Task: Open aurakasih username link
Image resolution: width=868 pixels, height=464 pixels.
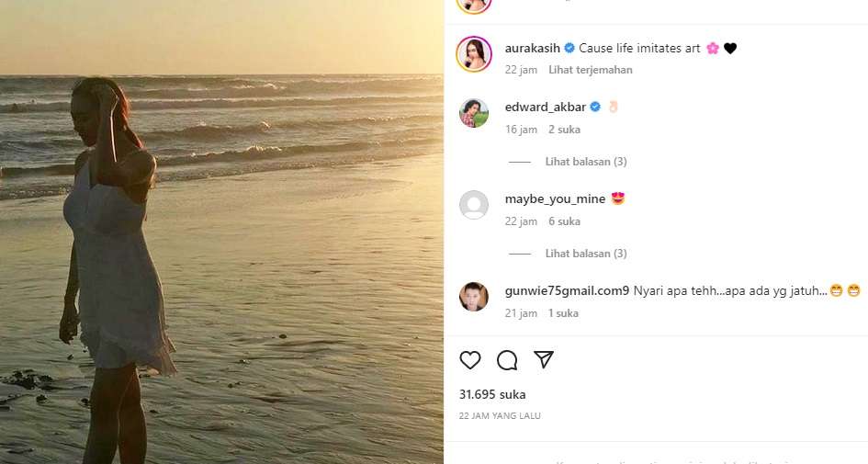Action: [x=534, y=48]
